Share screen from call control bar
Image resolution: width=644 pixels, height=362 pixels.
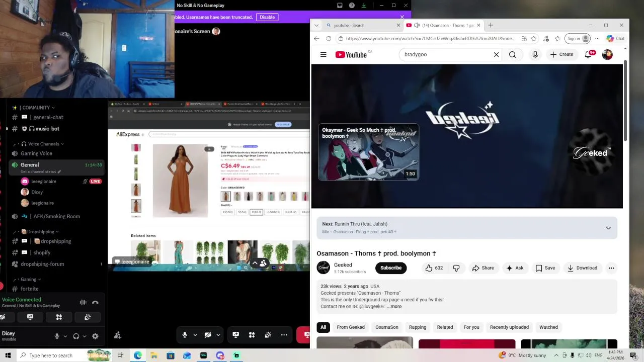[235, 335]
